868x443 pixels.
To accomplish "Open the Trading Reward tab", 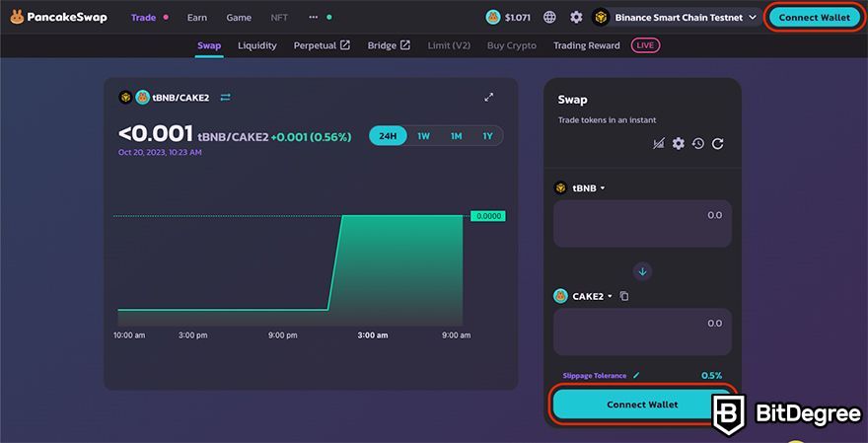I will [587, 45].
